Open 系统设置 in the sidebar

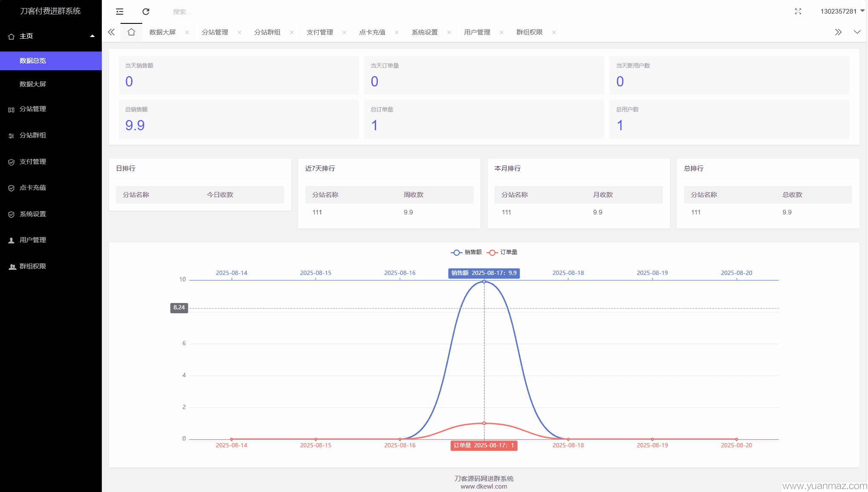point(51,214)
